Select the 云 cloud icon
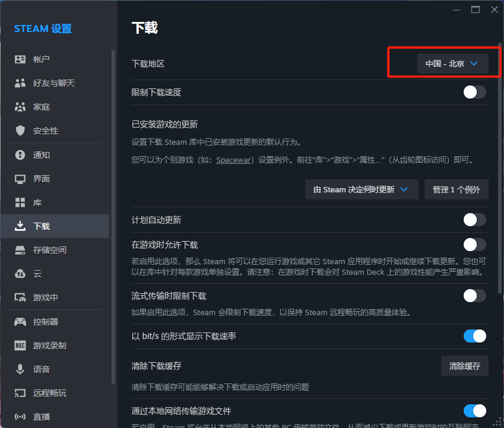This screenshot has width=504, height=428. tap(20, 274)
